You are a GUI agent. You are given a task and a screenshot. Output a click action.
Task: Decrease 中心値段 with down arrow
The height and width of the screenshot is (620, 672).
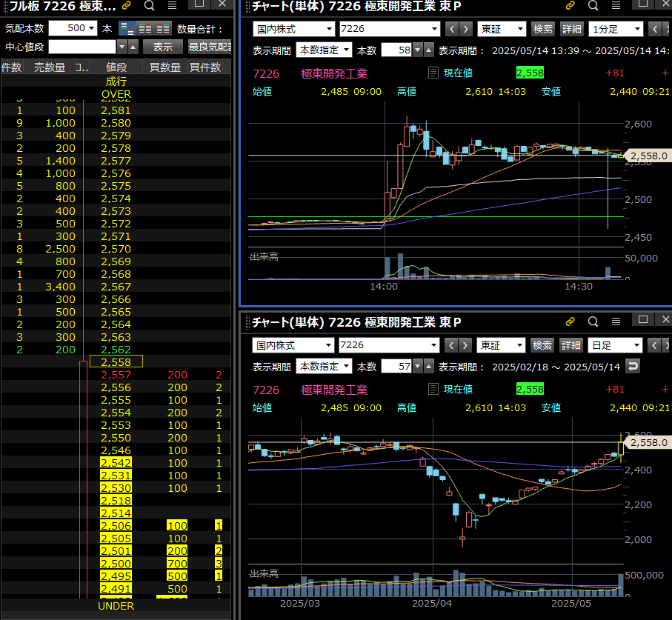point(122,47)
